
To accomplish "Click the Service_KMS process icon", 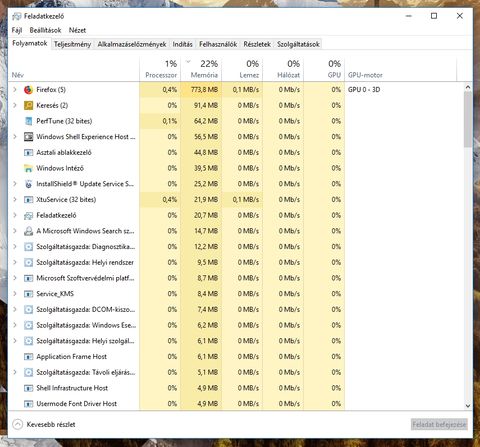I will click(x=28, y=294).
